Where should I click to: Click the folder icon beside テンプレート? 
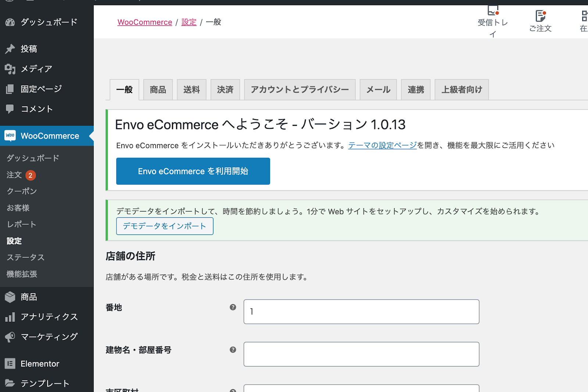10,383
